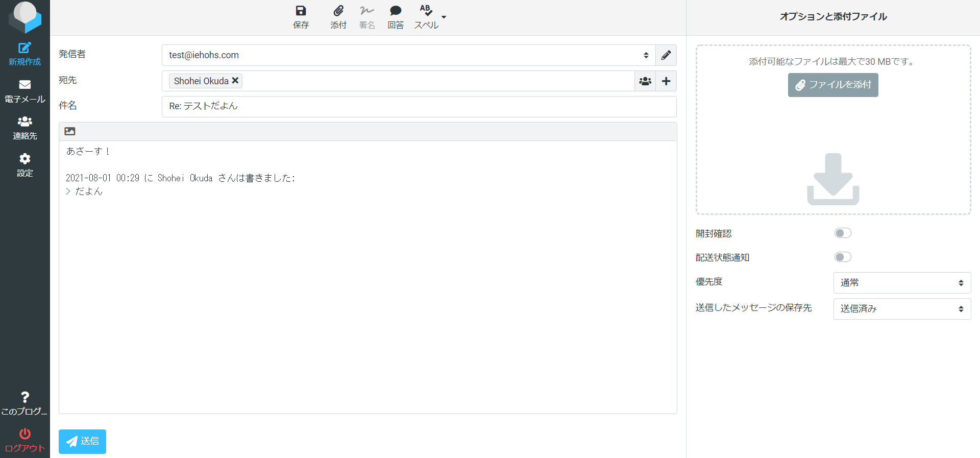This screenshot has width=980, height=458.
Task: Click the plus icon to add recipient header
Action: tap(666, 81)
